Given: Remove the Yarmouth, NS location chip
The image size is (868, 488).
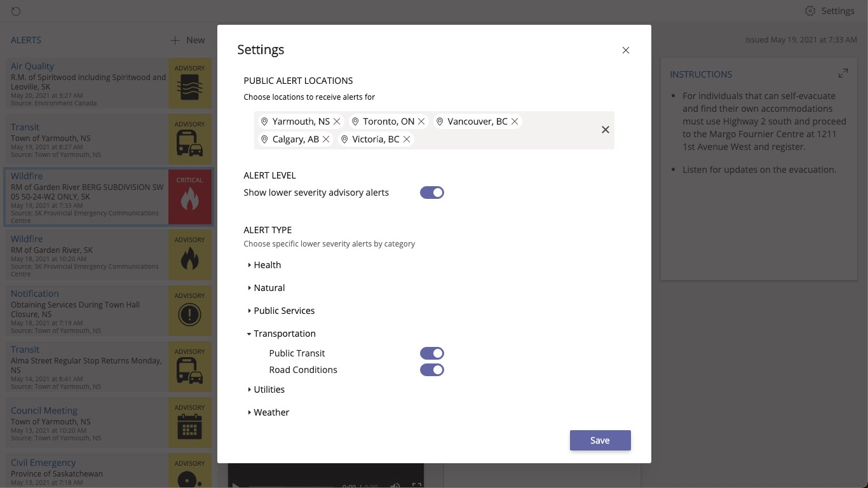Looking at the screenshot, I should point(337,121).
